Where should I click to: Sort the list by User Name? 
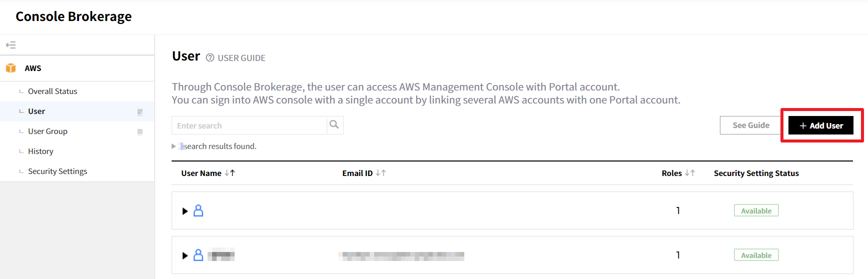(230, 173)
